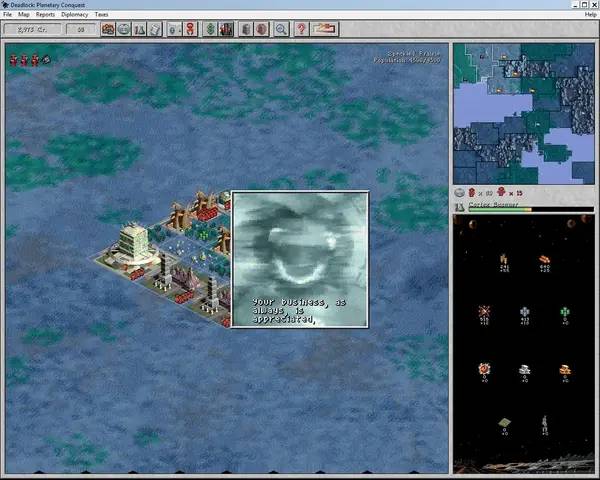
Task: Click the small globe icon under minimap
Action: click(x=460, y=193)
